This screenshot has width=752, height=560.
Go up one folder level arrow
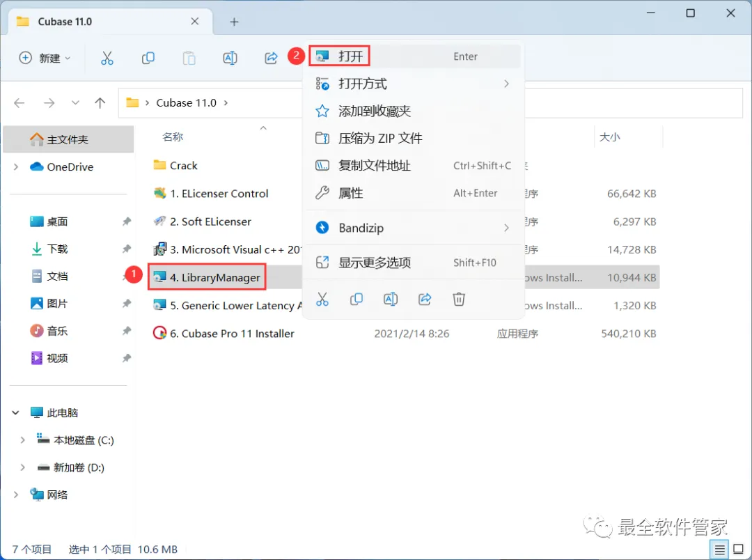(100, 102)
